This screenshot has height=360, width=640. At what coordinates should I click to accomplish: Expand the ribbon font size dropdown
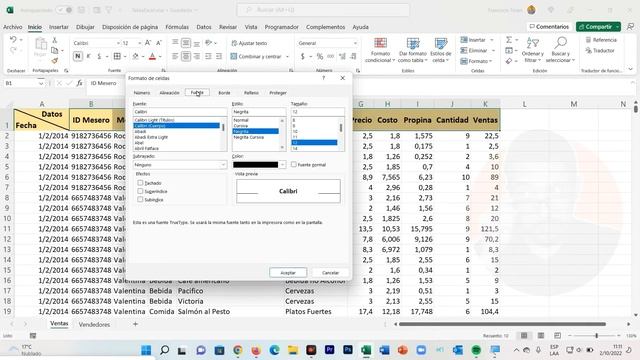[x=140, y=43]
